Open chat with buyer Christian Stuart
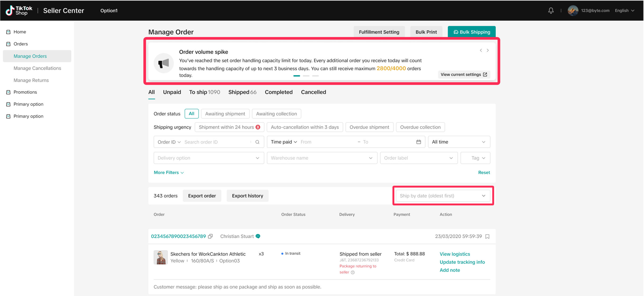 (258, 236)
